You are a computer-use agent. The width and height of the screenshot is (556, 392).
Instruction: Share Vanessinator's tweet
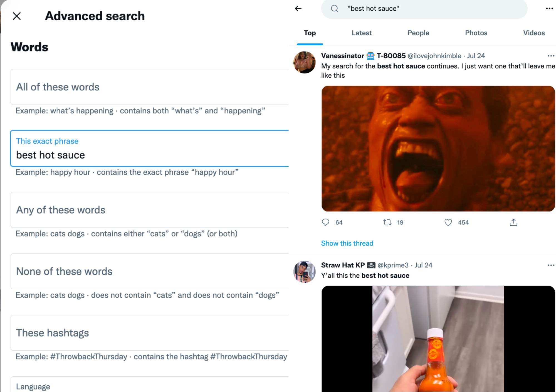513,222
